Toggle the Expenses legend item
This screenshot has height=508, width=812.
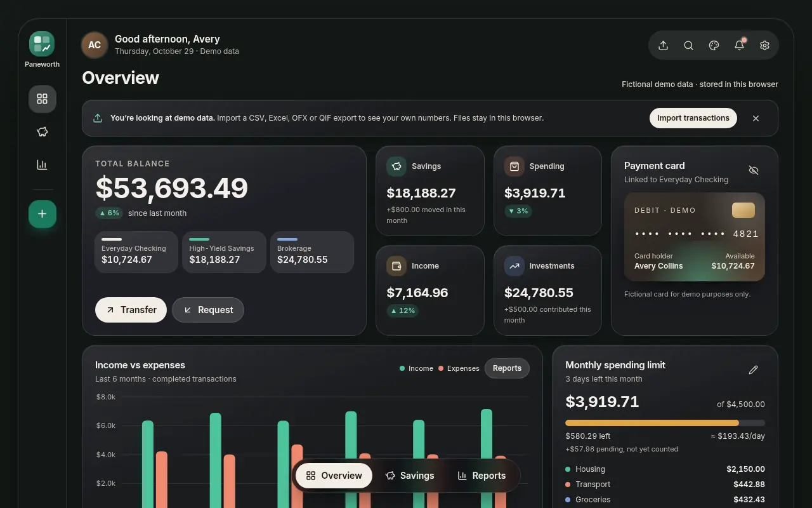click(x=459, y=368)
